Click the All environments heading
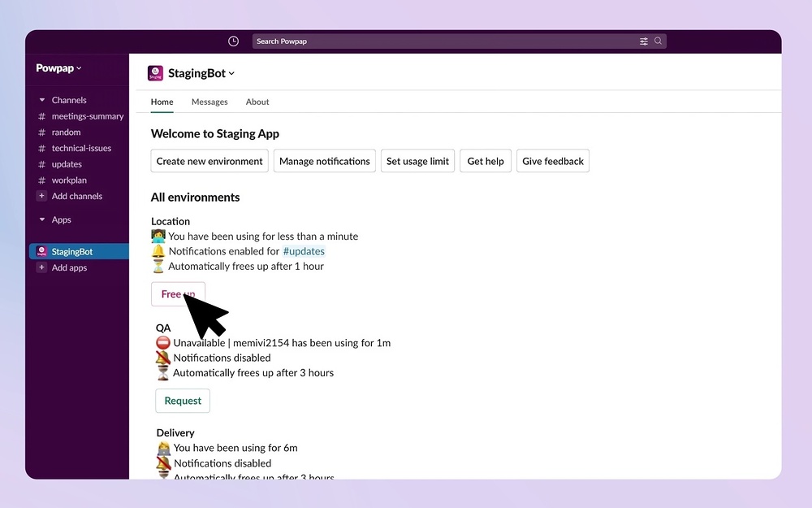The image size is (812, 508). (195, 198)
